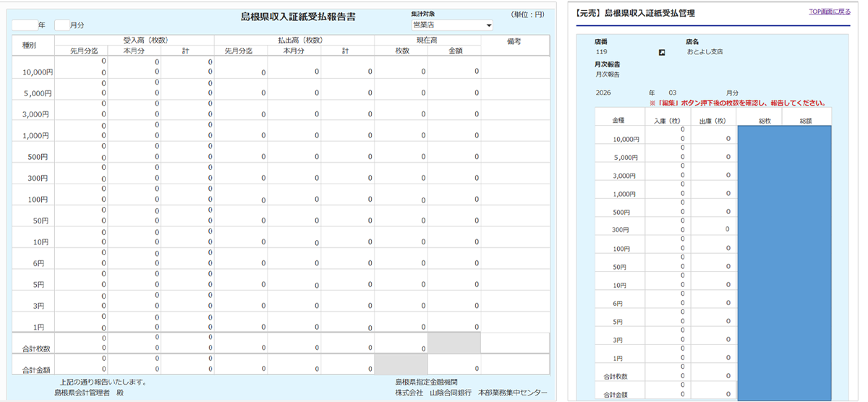Select the 50円 row in the report table

(x=281, y=215)
